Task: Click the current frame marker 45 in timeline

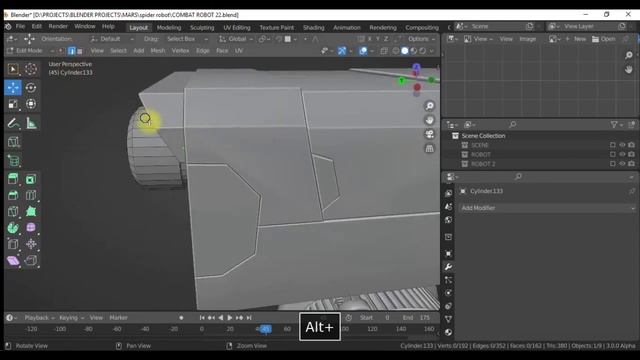Action: [265, 329]
